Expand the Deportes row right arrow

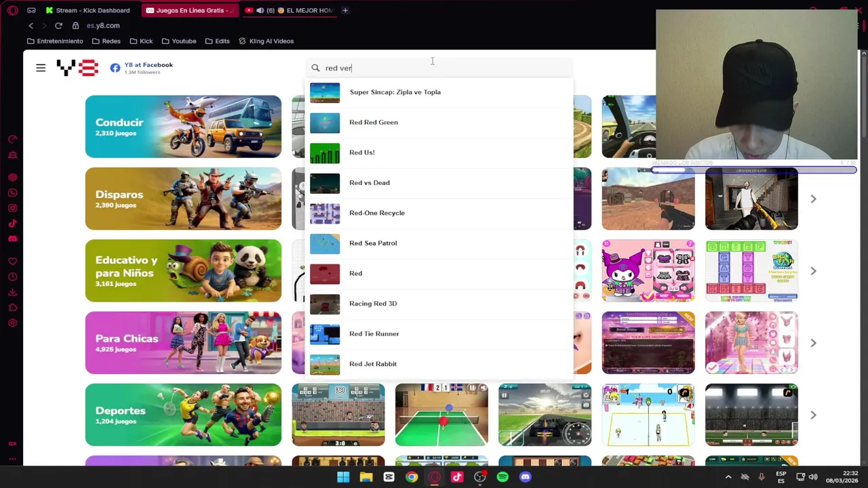click(x=813, y=415)
